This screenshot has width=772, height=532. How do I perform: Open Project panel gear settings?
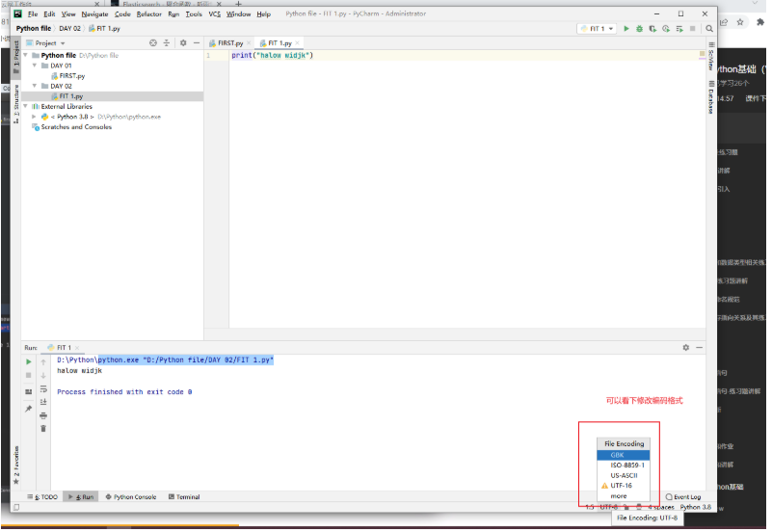183,42
